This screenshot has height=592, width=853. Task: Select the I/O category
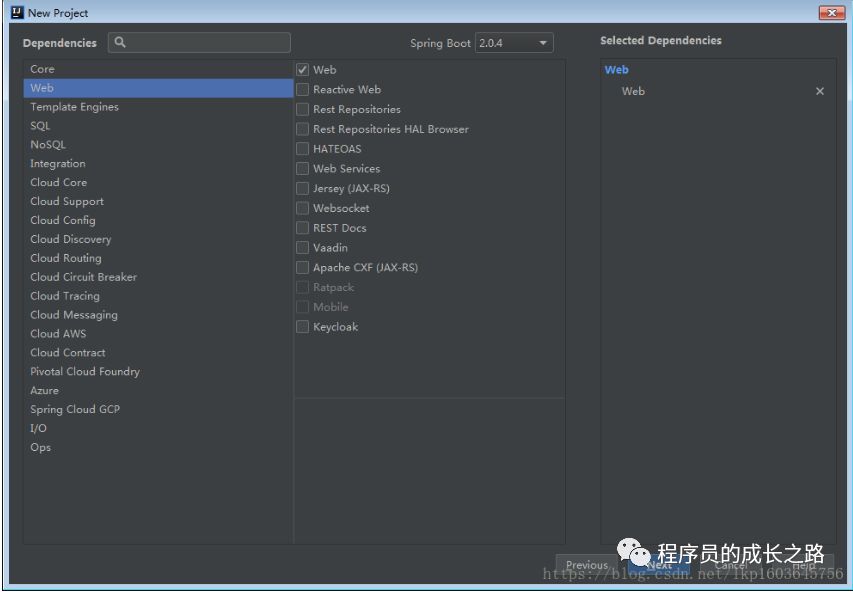coord(158,428)
